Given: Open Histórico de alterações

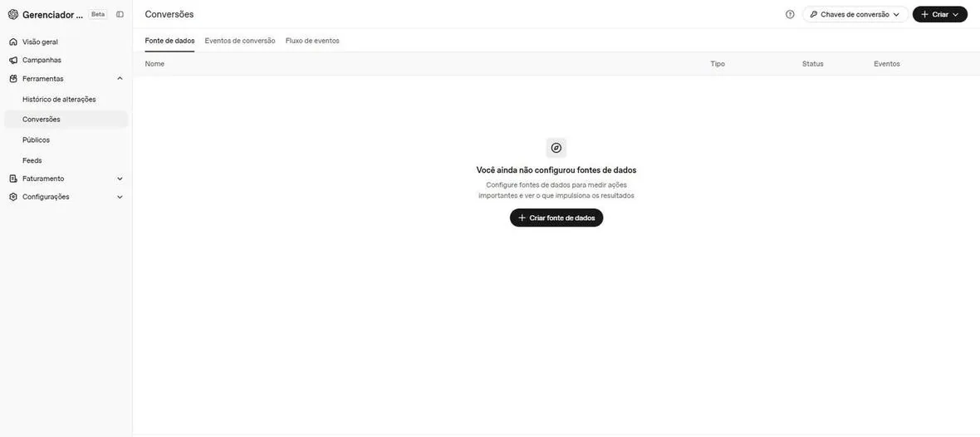Looking at the screenshot, I should (59, 100).
